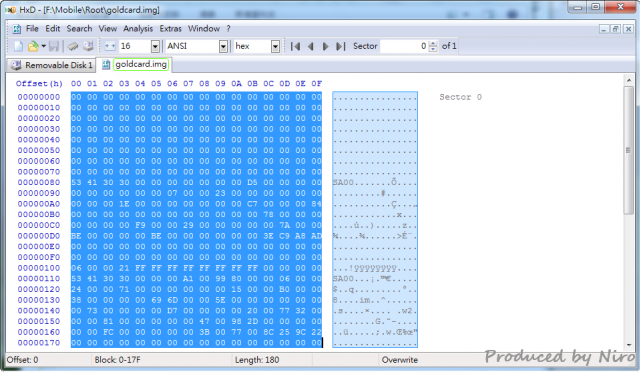The image size is (640, 372).
Task: Click offset row 00000110
Action: (39, 279)
